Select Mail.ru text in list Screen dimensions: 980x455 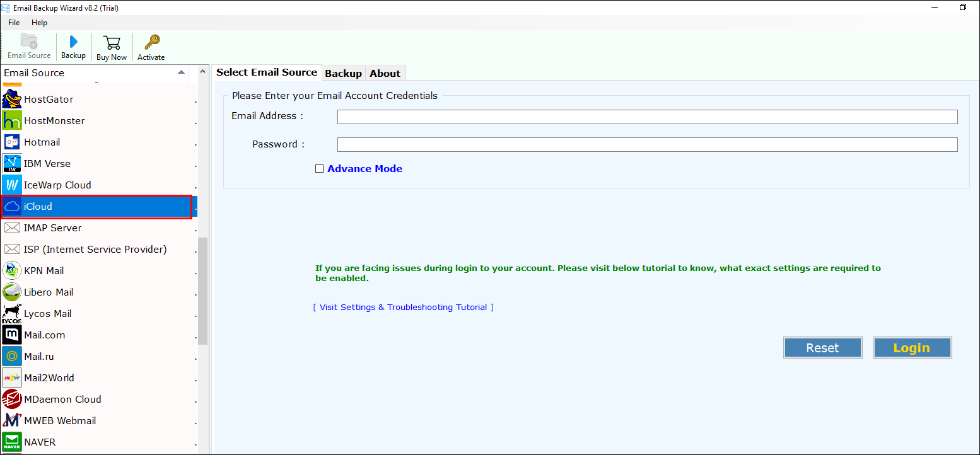click(39, 357)
